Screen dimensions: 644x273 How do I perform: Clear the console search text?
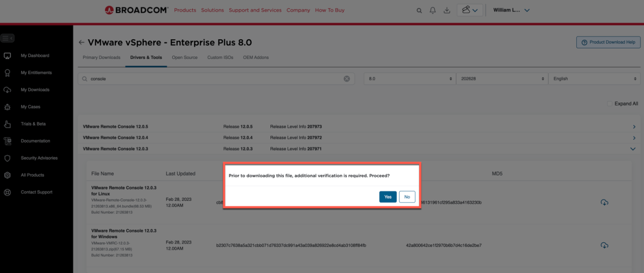coord(347,78)
